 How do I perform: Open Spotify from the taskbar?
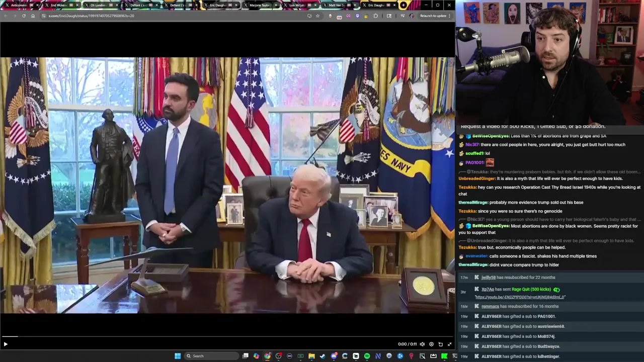(367, 356)
